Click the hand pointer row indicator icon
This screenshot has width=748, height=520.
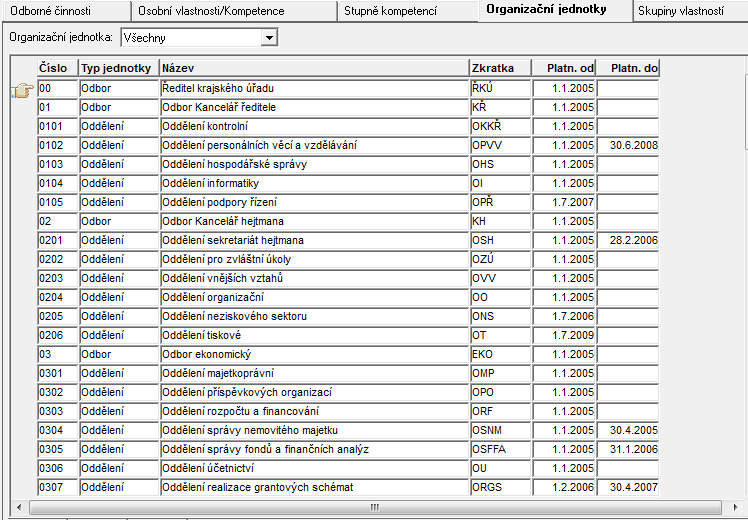click(x=23, y=90)
